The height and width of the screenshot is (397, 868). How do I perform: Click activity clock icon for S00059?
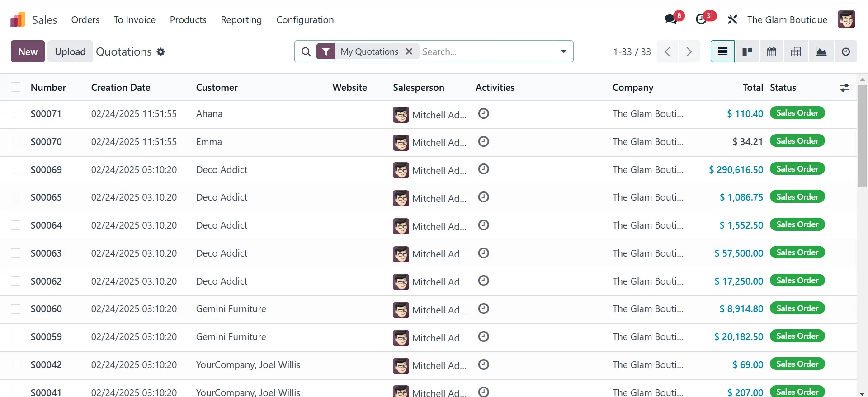(x=484, y=336)
